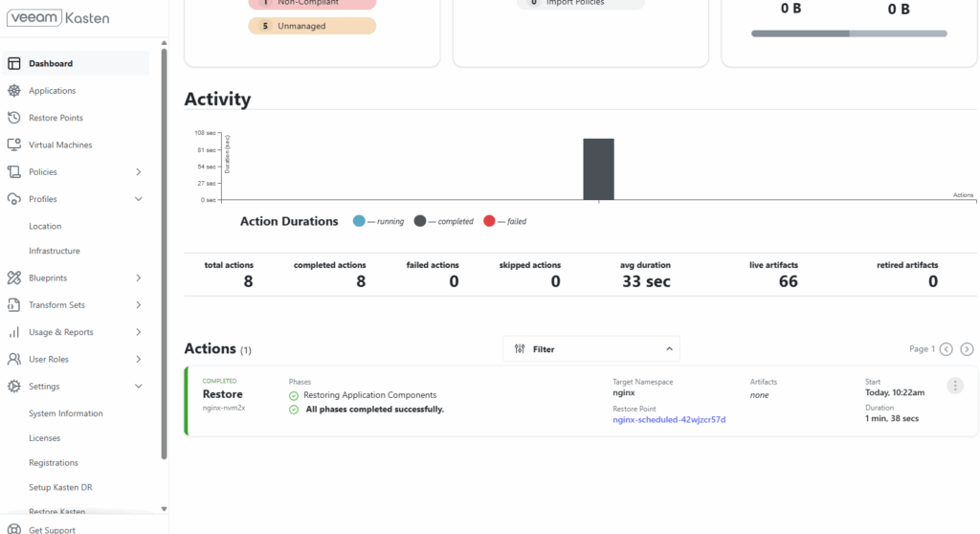Open the Usage & Reports chart icon
This screenshot has height=534, width=980.
(13, 332)
